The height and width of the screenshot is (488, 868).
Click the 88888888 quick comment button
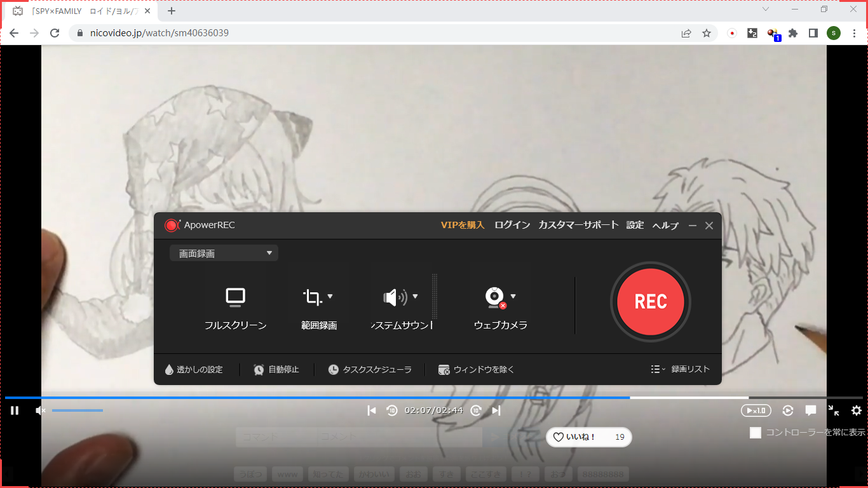pos(603,474)
